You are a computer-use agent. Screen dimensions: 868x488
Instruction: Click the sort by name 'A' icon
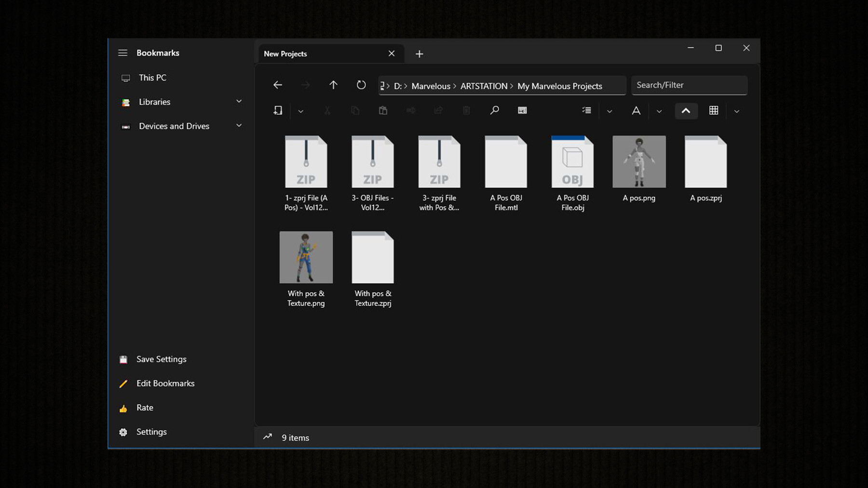pos(636,111)
